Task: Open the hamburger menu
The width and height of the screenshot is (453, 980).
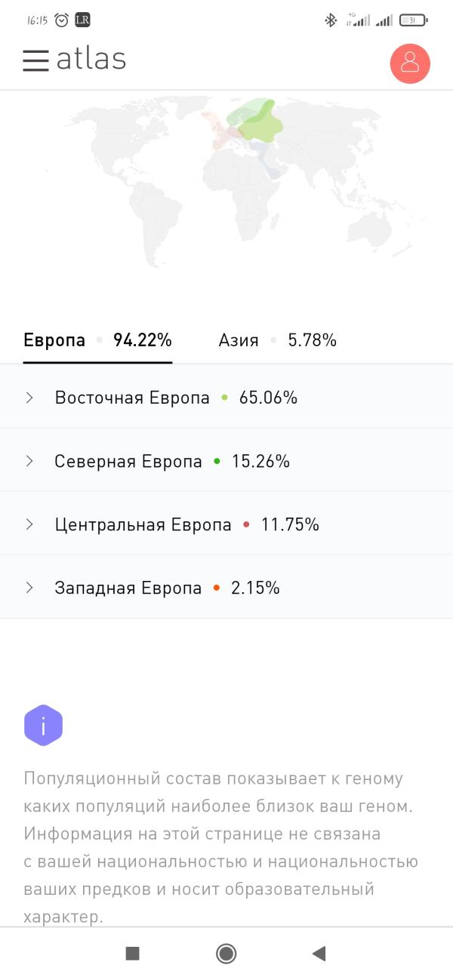Action: pos(35,60)
